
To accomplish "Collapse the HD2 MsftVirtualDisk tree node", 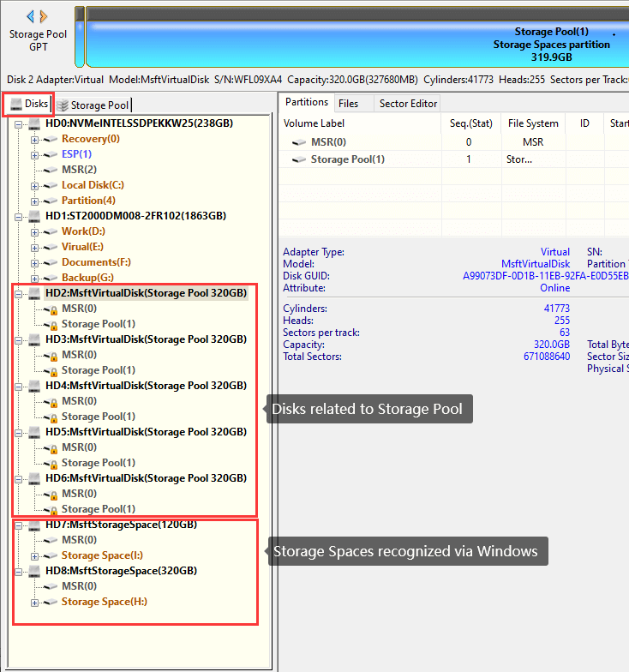I will (x=19, y=293).
